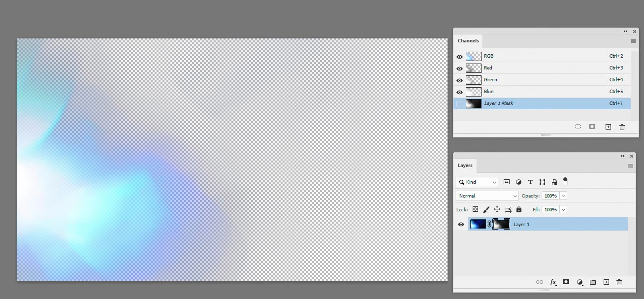The width and height of the screenshot is (644, 299).
Task: Lock transparent pixels icon
Action: click(x=475, y=209)
